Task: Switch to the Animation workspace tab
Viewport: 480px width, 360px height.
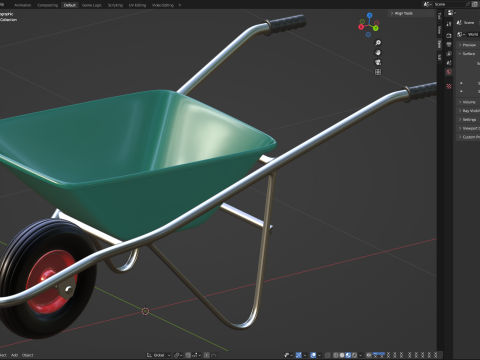Action: (x=22, y=5)
